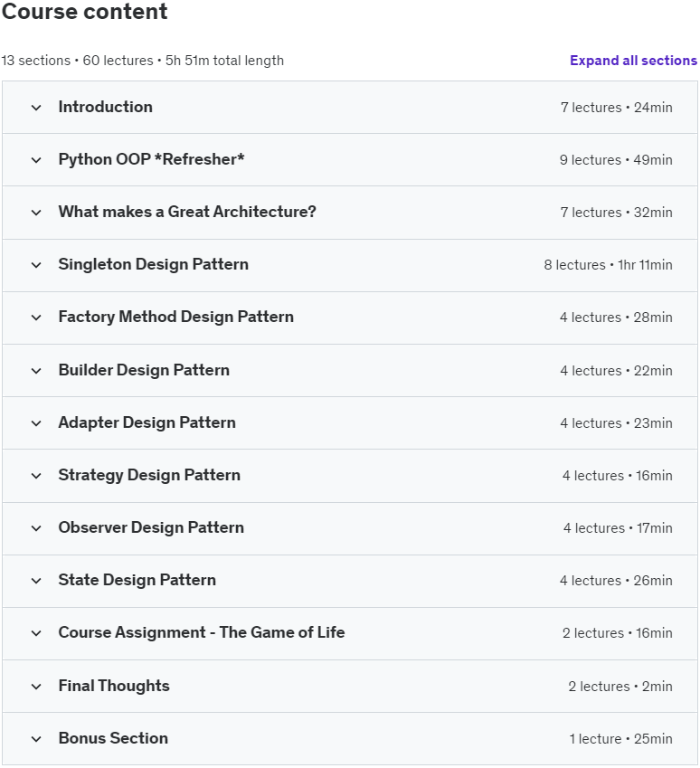The height and width of the screenshot is (768, 700).
Task: Click the 4 lectures • 17min label
Action: tap(618, 528)
